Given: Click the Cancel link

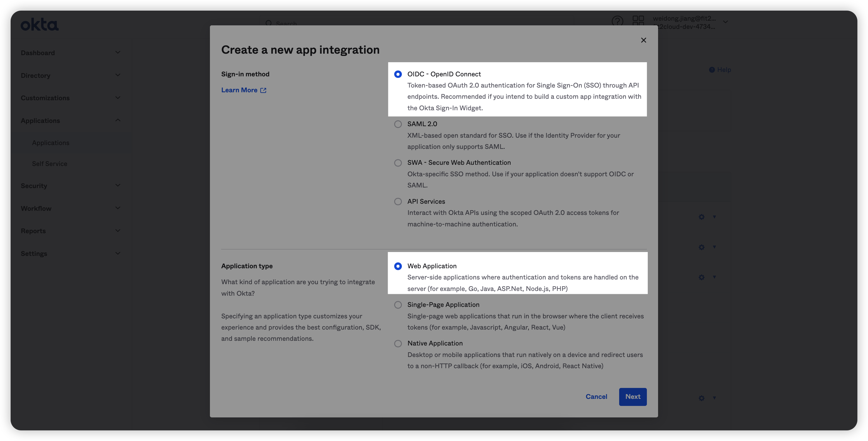Looking at the screenshot, I should tap(596, 396).
